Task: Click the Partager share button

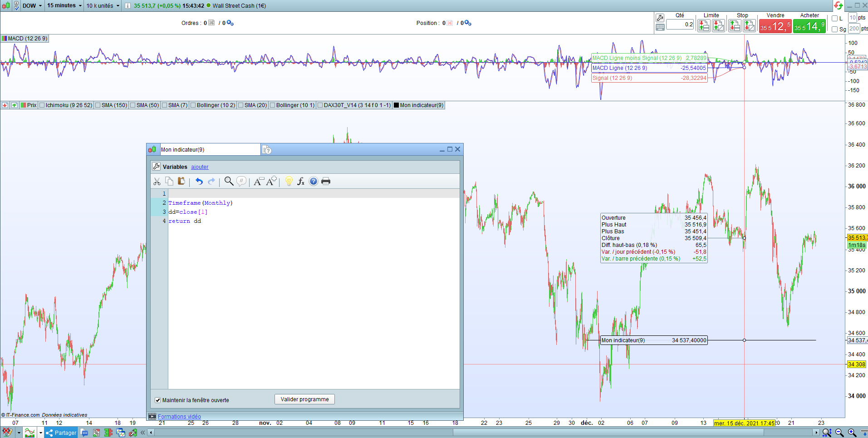Action: 61,433
